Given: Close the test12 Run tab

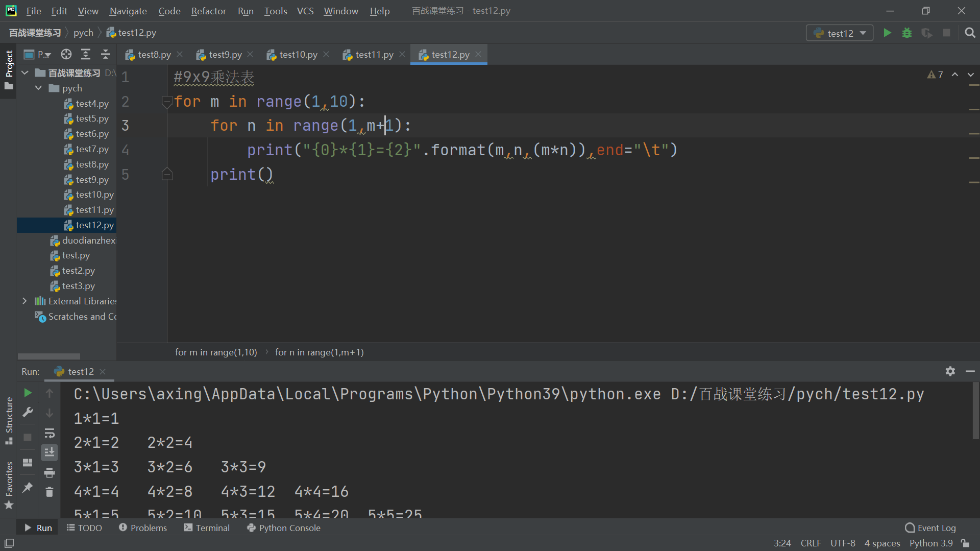Looking at the screenshot, I should [x=103, y=372].
